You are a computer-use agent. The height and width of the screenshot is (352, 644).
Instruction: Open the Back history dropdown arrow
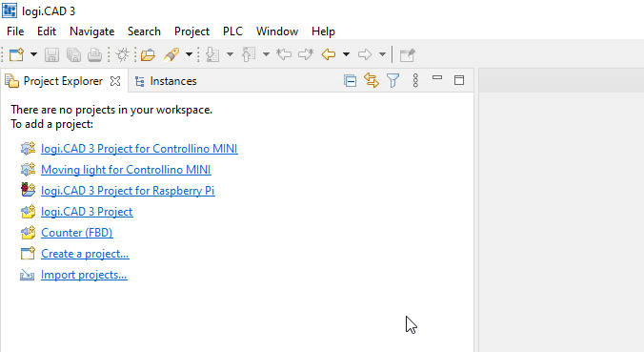(x=346, y=54)
